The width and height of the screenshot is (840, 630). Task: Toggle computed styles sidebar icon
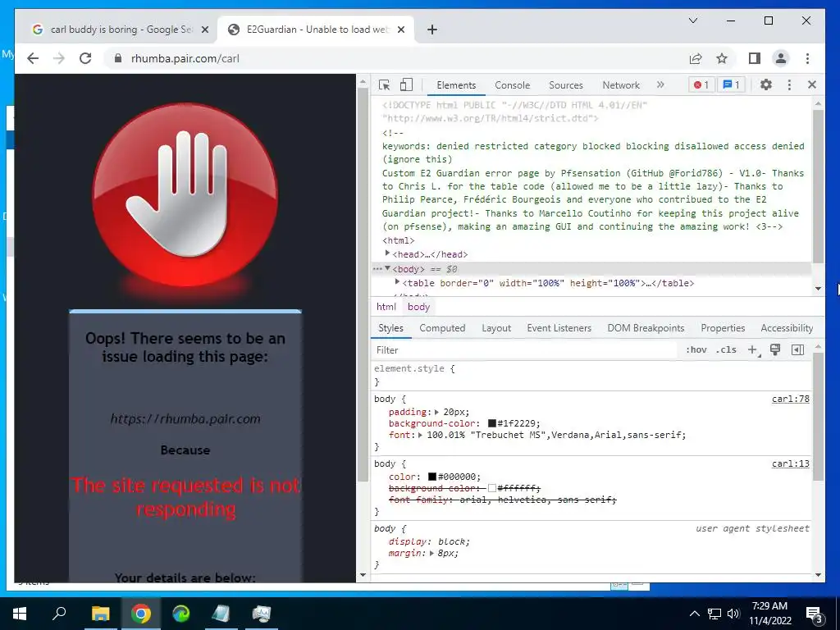797,349
